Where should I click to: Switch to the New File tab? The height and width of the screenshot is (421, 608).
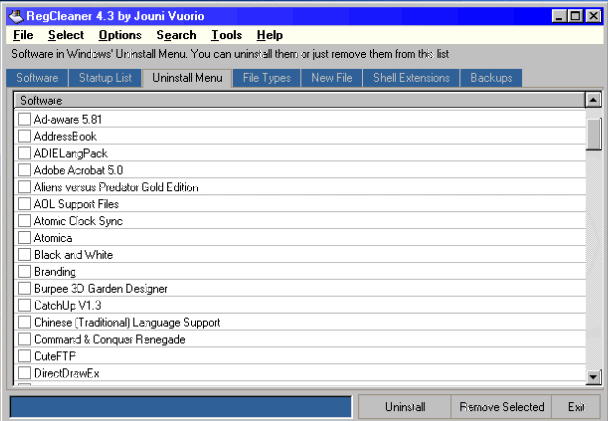pyautogui.click(x=332, y=78)
